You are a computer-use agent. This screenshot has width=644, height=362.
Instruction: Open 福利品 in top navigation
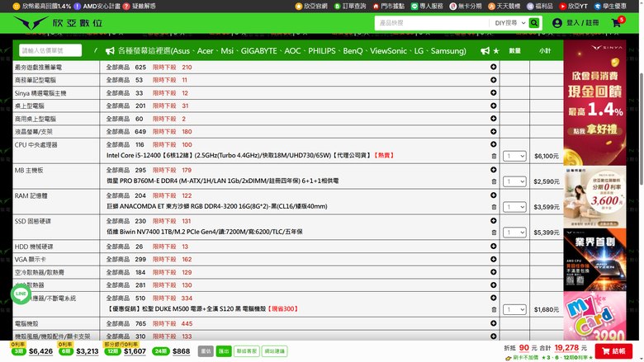coord(540,6)
